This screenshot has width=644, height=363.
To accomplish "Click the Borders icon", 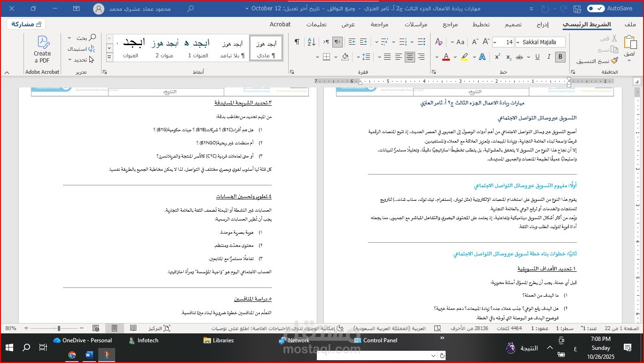I will pyautogui.click(x=326, y=57).
